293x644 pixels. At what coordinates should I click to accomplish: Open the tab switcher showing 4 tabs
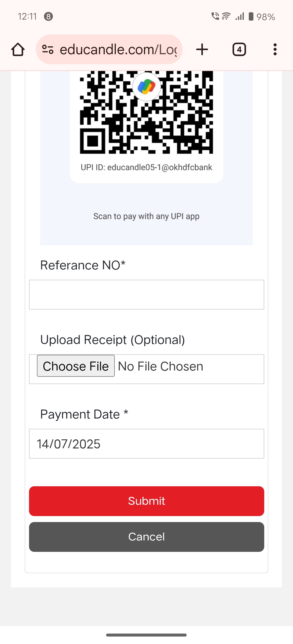tap(239, 50)
